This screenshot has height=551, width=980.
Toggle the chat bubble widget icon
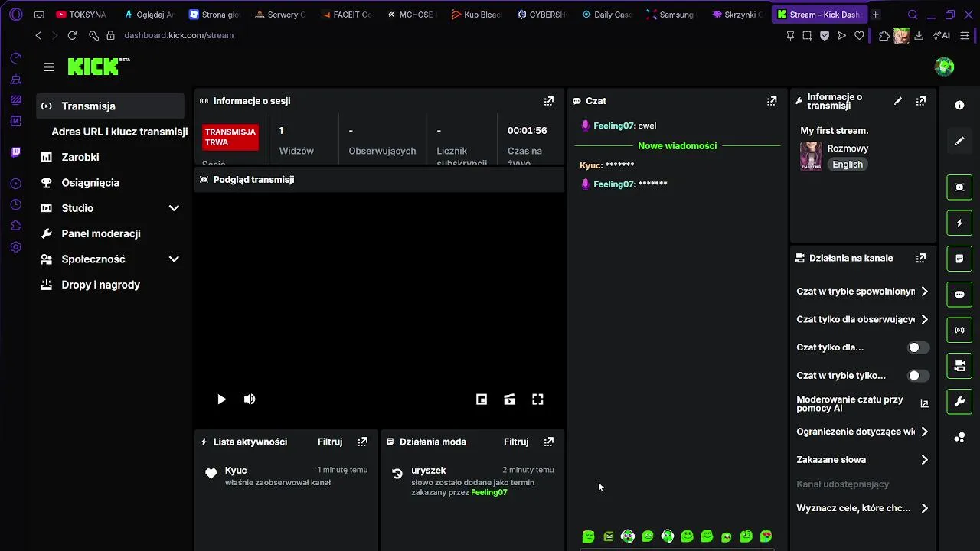tap(959, 295)
